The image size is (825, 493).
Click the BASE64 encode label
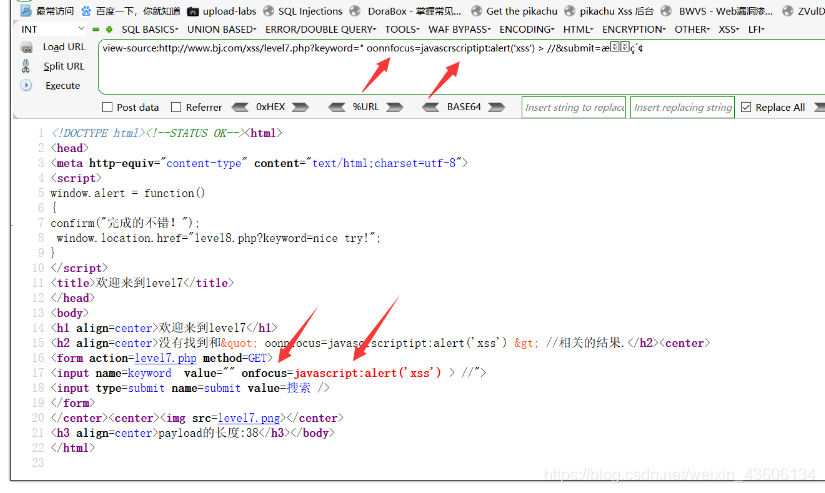coord(464,107)
